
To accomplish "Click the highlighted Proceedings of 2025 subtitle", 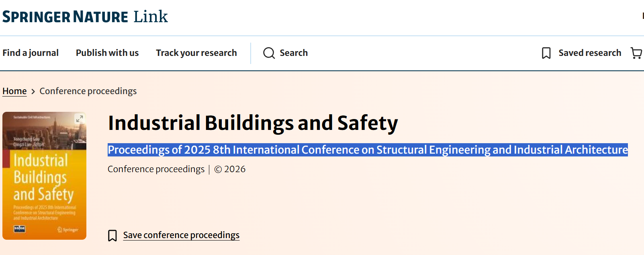I will tap(368, 150).
